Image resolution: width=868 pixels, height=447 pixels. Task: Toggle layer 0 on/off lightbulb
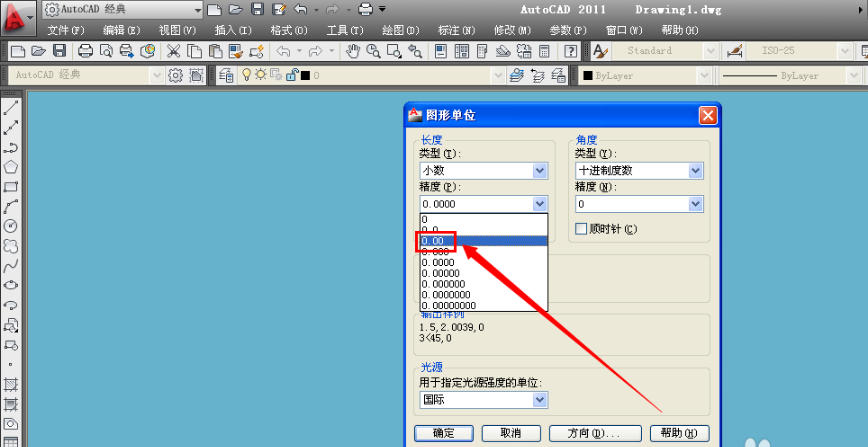247,75
